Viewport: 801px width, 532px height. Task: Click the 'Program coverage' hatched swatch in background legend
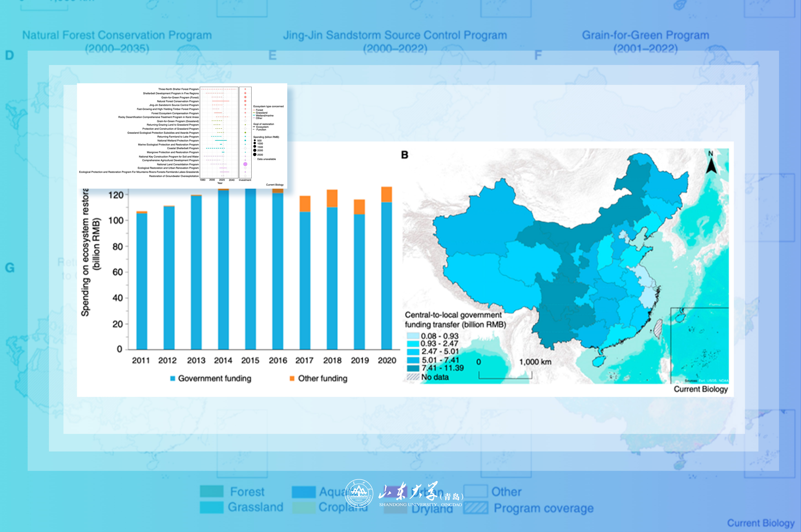(x=476, y=508)
